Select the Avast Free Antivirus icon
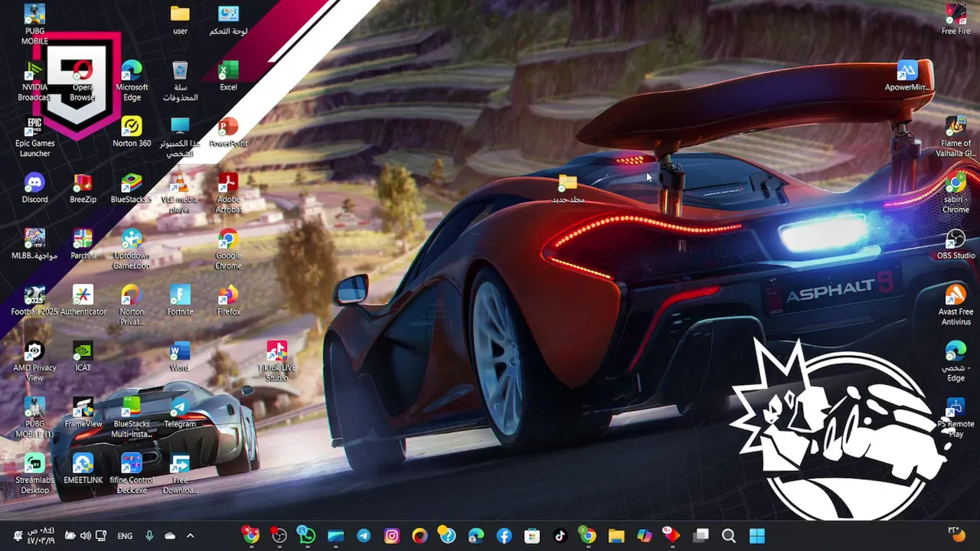 click(x=955, y=305)
